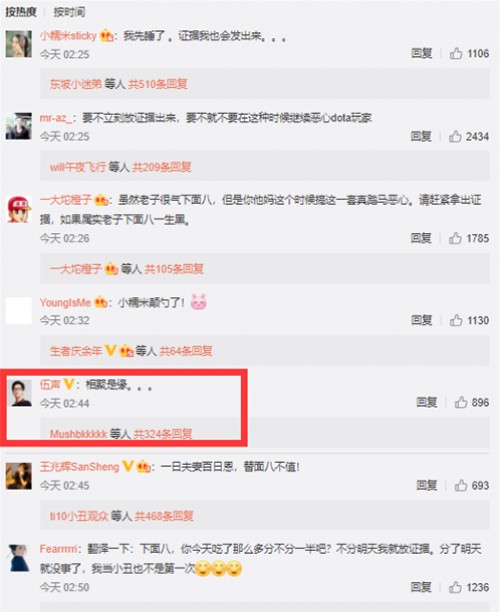Screen dimensions: 500x612
Task: Expand the 共209条回复 replies thread
Action: pos(162,167)
